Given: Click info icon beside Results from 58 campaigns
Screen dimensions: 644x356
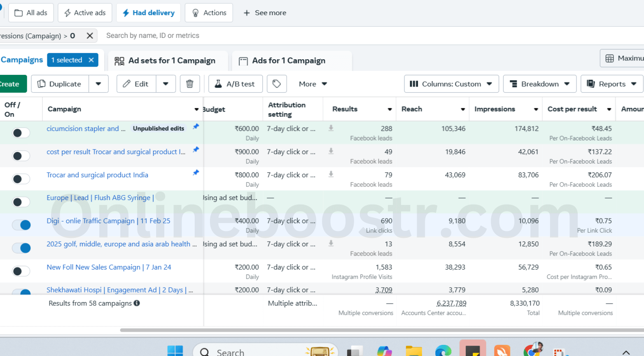Looking at the screenshot, I should click(x=137, y=303).
